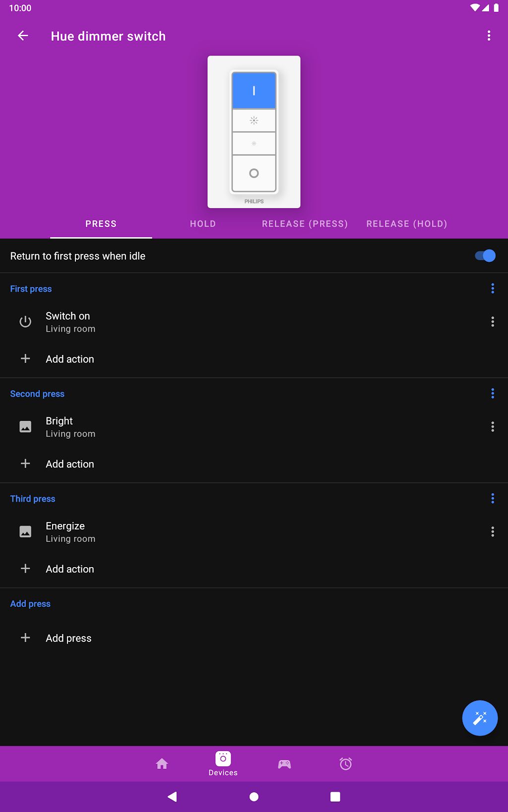Click plus icon in Third press section
This screenshot has width=508, height=812.
[25, 569]
